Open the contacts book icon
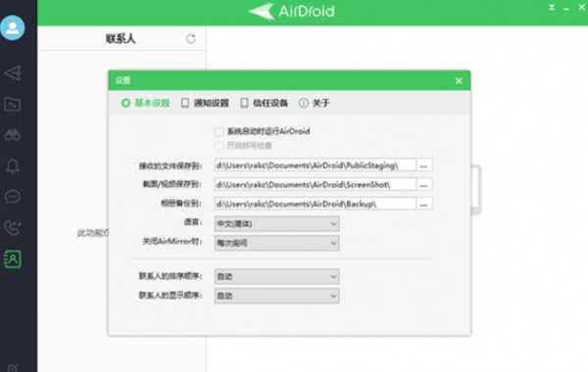 [x=13, y=258]
